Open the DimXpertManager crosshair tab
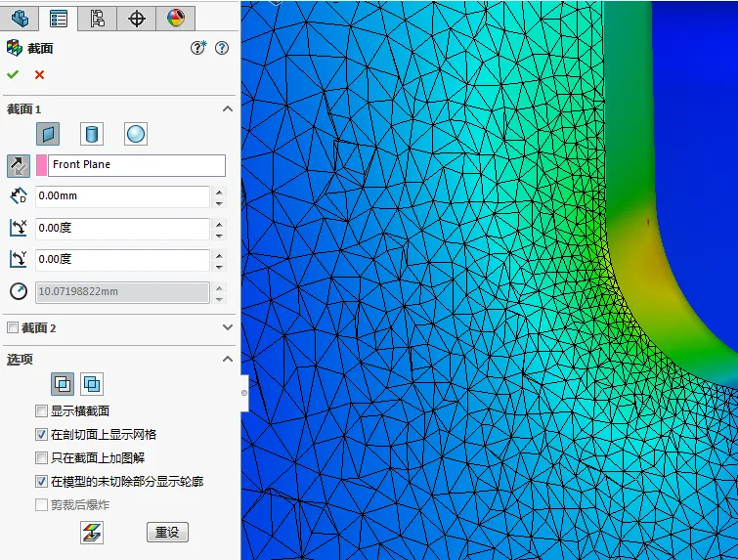This screenshot has width=738, height=560. [137, 19]
